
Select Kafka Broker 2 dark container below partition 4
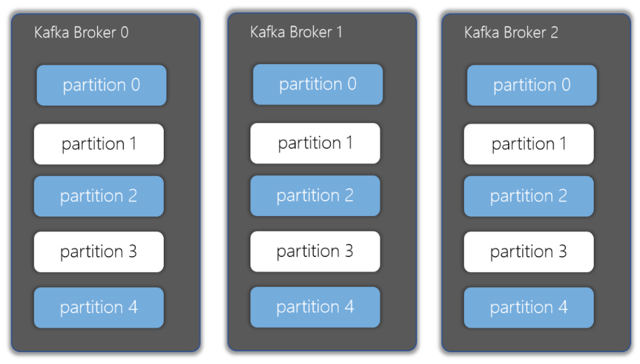tap(536, 340)
